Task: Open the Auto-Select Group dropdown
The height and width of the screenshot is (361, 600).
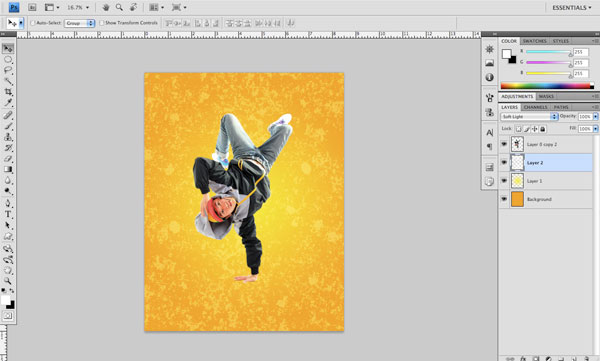Action: click(x=80, y=23)
